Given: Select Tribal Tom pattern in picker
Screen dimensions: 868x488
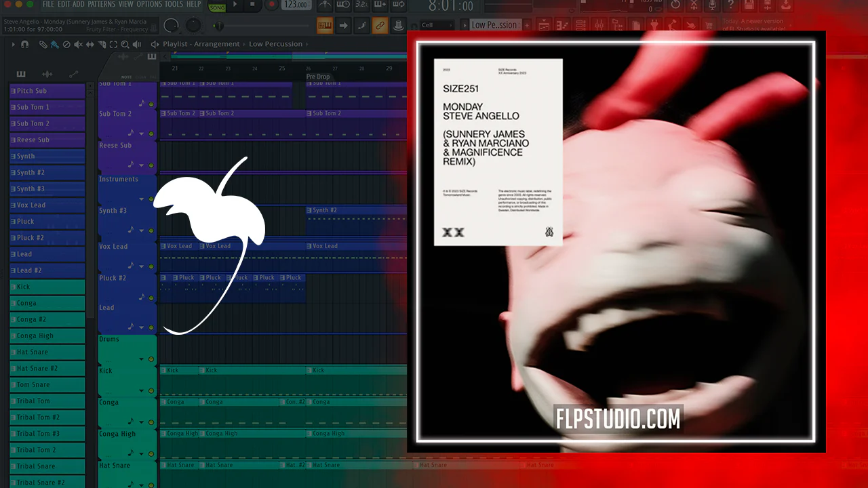Looking at the screenshot, I should (x=47, y=401).
